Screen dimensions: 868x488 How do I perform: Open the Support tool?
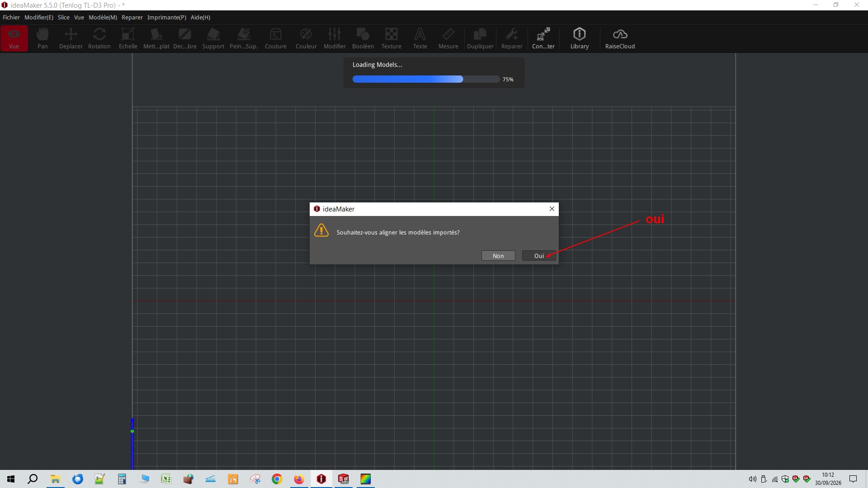point(213,38)
